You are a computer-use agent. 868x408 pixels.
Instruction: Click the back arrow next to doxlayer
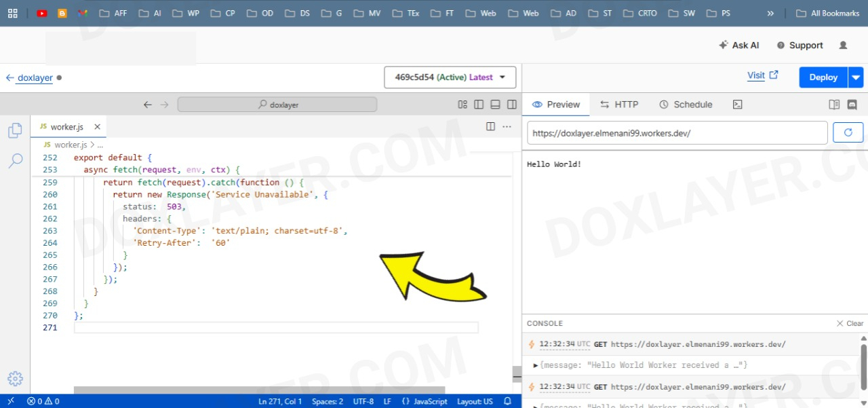tap(10, 77)
